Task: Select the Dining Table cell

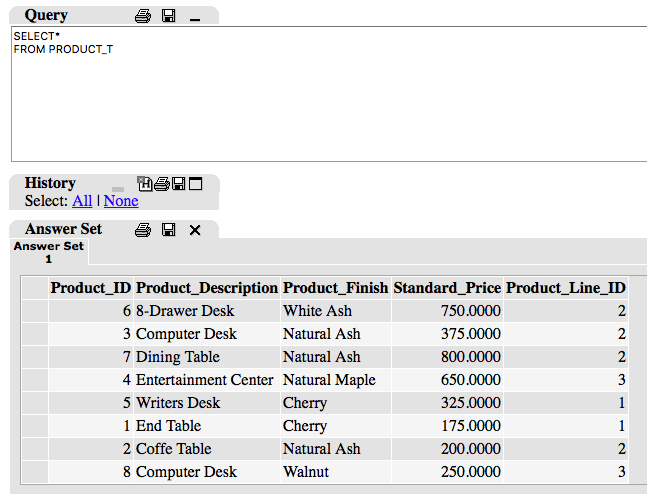Action: point(207,357)
